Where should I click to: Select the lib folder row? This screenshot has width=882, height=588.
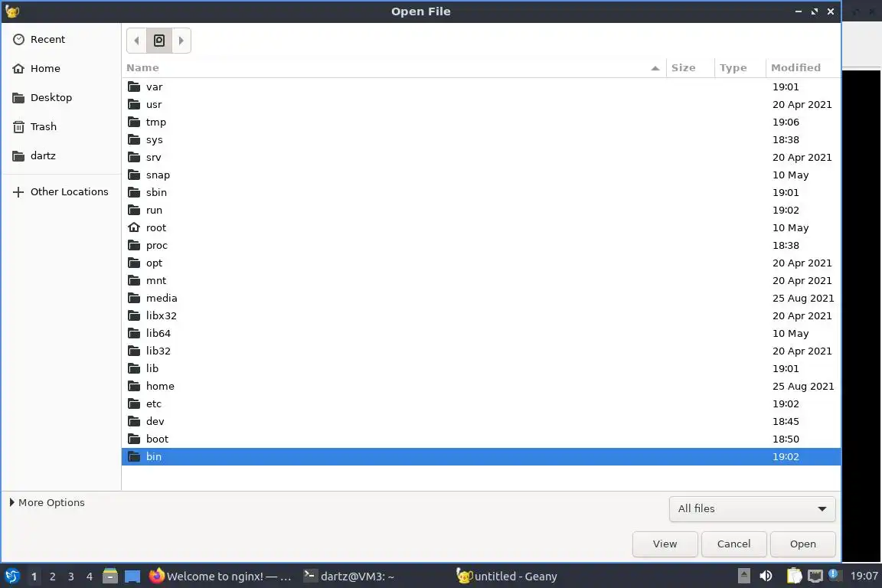click(481, 368)
